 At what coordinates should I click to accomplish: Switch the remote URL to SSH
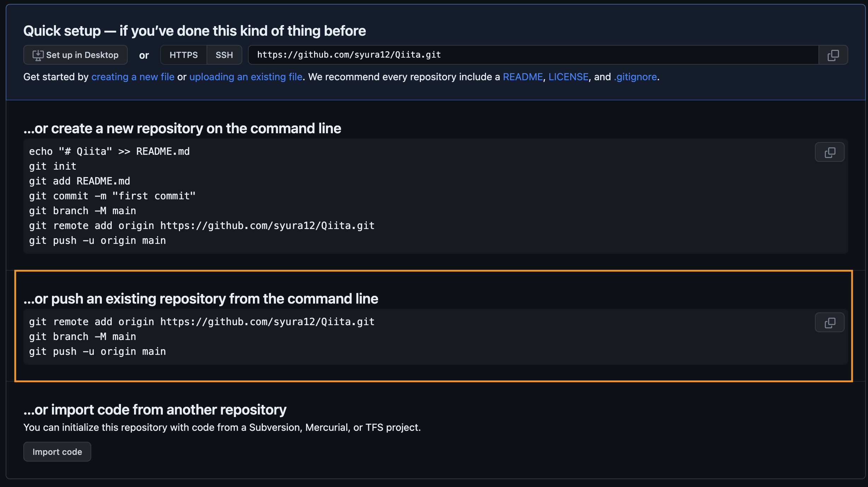[x=224, y=55]
